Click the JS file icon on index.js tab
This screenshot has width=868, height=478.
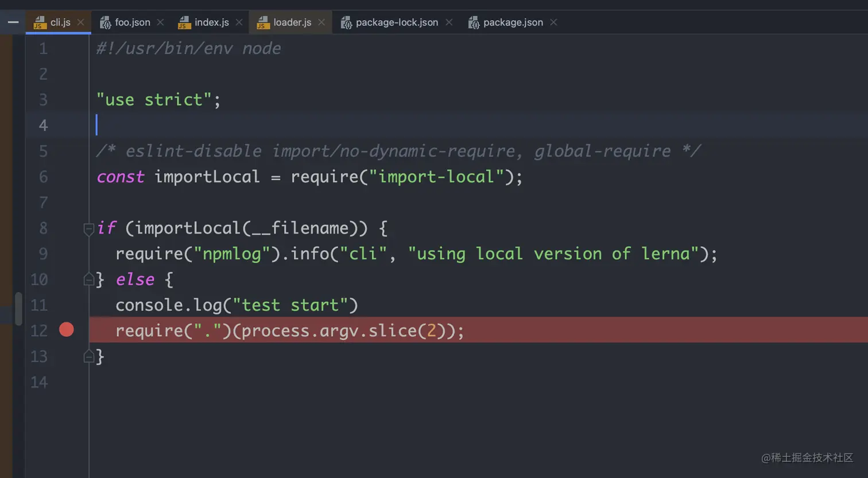(x=184, y=22)
